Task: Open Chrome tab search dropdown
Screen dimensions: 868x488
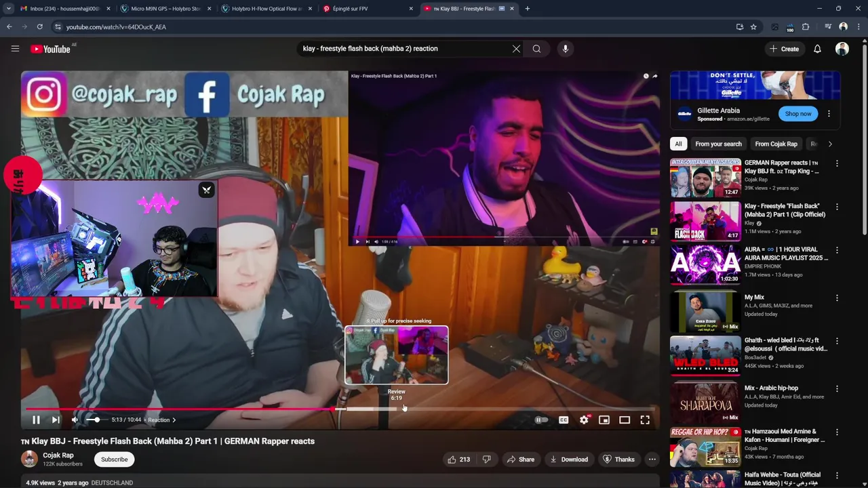Action: pyautogui.click(x=8, y=9)
